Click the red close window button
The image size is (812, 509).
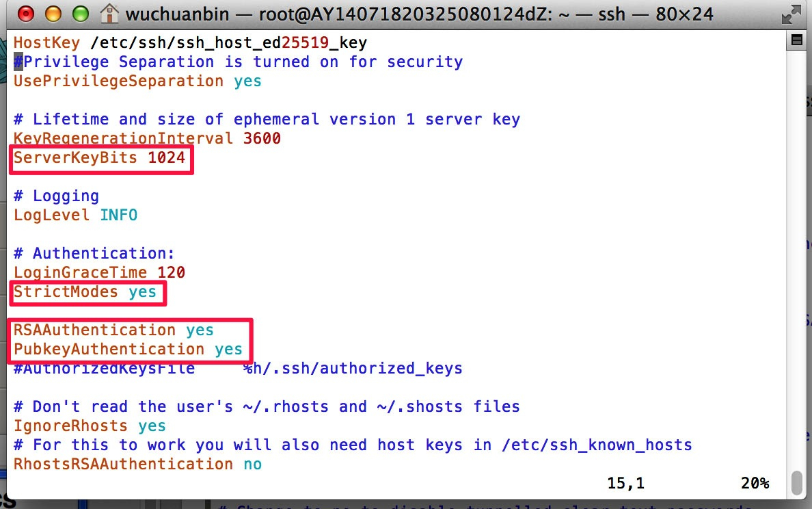click(26, 14)
